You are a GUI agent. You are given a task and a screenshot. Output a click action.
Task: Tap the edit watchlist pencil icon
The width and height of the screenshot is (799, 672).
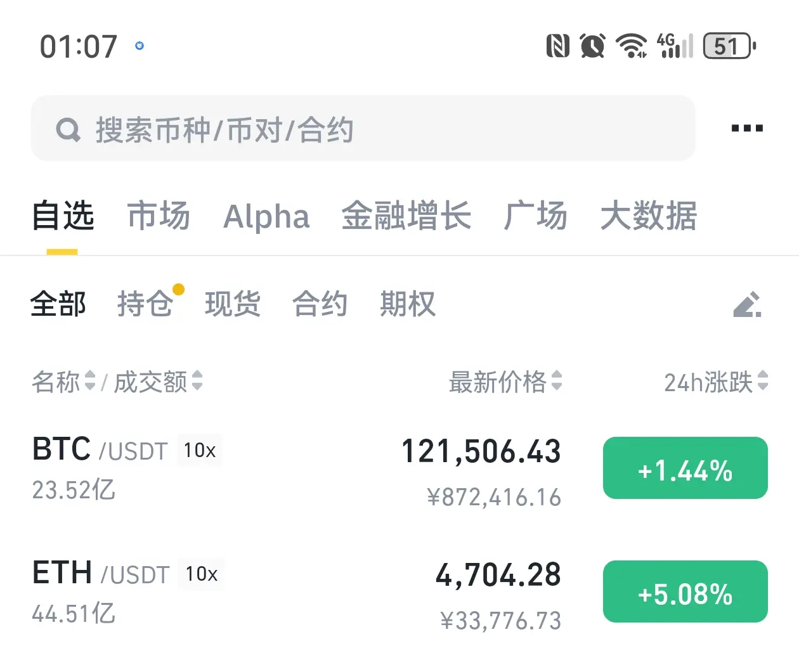click(747, 304)
